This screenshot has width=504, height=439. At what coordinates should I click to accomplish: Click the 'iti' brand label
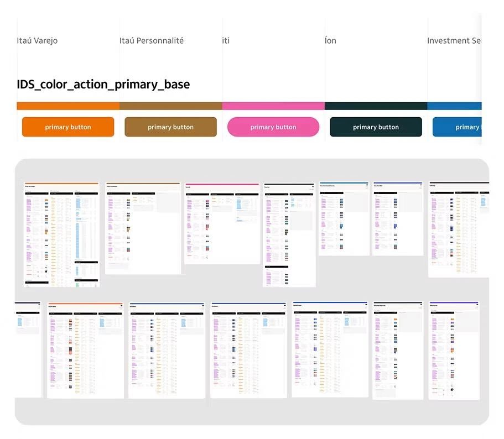coord(226,41)
